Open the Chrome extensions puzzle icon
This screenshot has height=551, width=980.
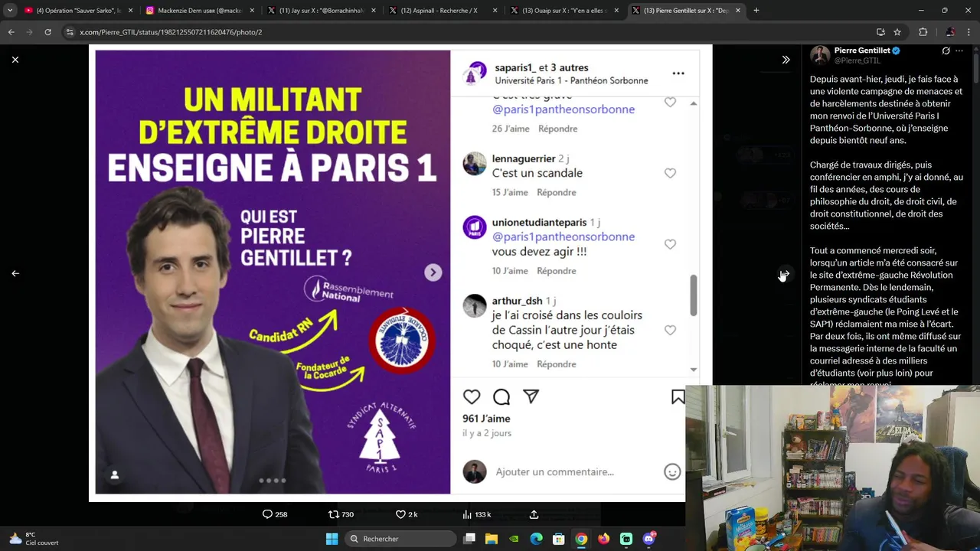pos(923,32)
